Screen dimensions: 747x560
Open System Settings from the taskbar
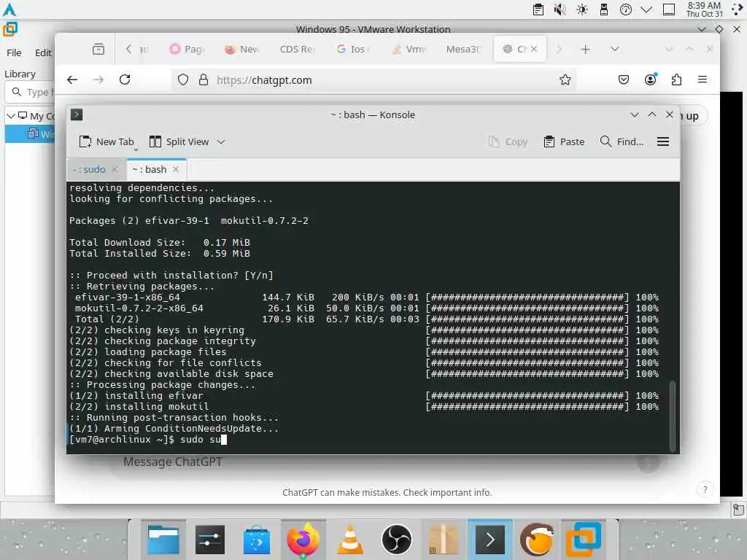coord(209,540)
